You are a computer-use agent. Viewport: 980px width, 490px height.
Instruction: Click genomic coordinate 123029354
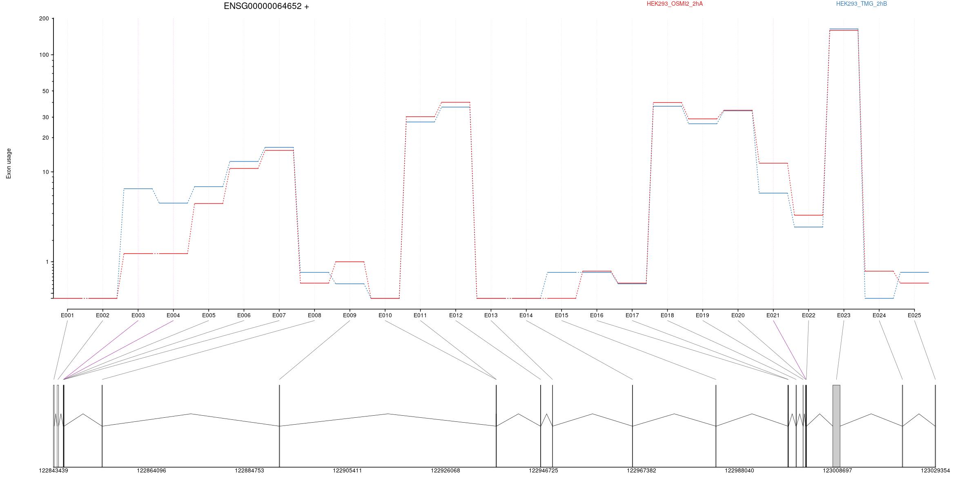click(x=935, y=470)
